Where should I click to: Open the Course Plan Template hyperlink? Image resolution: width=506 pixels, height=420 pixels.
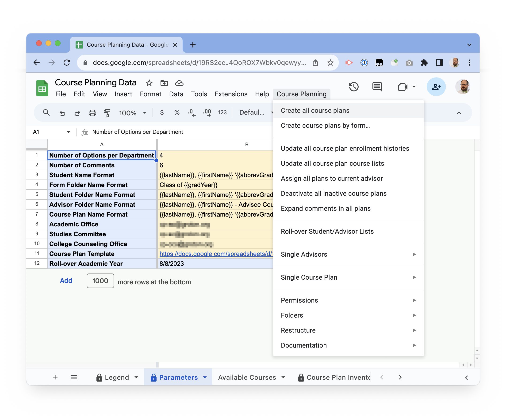(x=216, y=254)
